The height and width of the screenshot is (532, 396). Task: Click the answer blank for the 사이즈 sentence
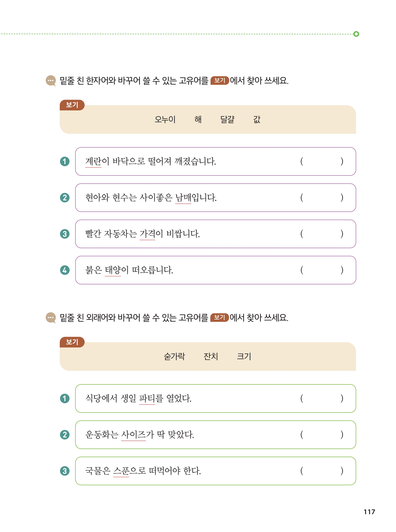click(322, 435)
